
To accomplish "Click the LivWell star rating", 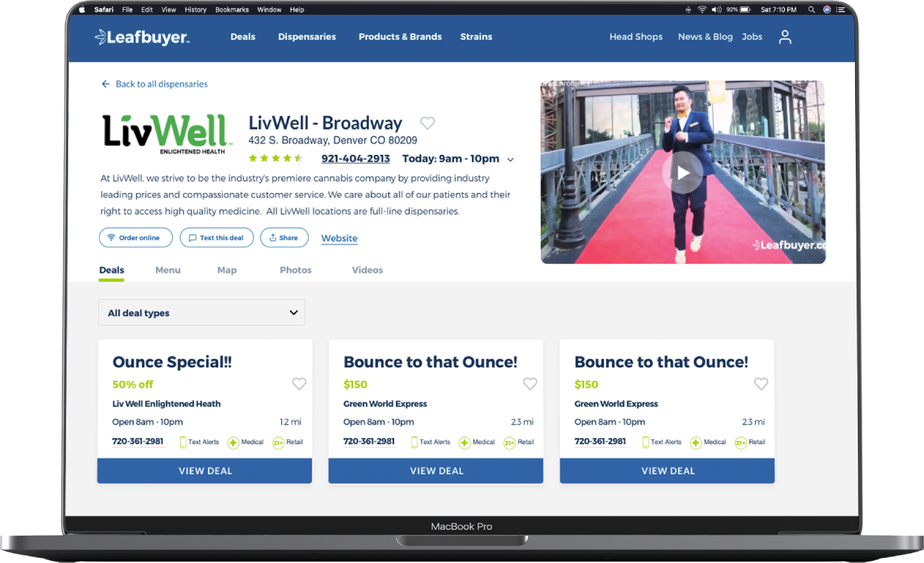I will (x=276, y=158).
